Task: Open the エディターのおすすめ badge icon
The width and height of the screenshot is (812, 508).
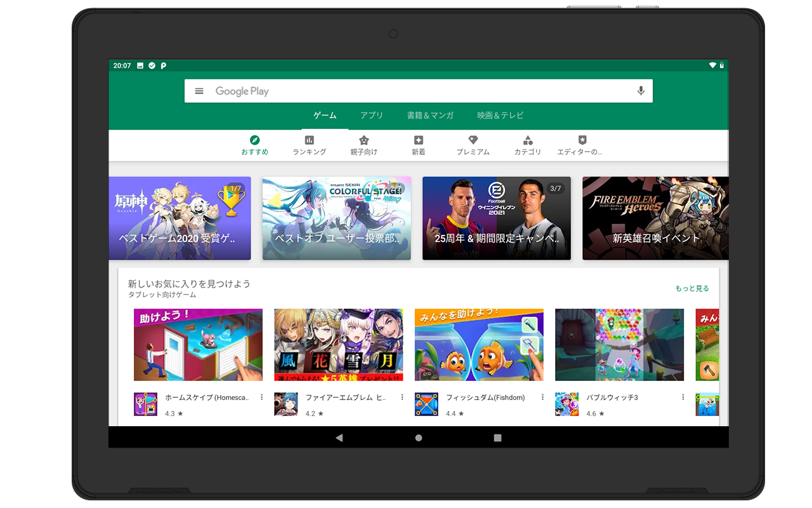Action: coord(582,140)
